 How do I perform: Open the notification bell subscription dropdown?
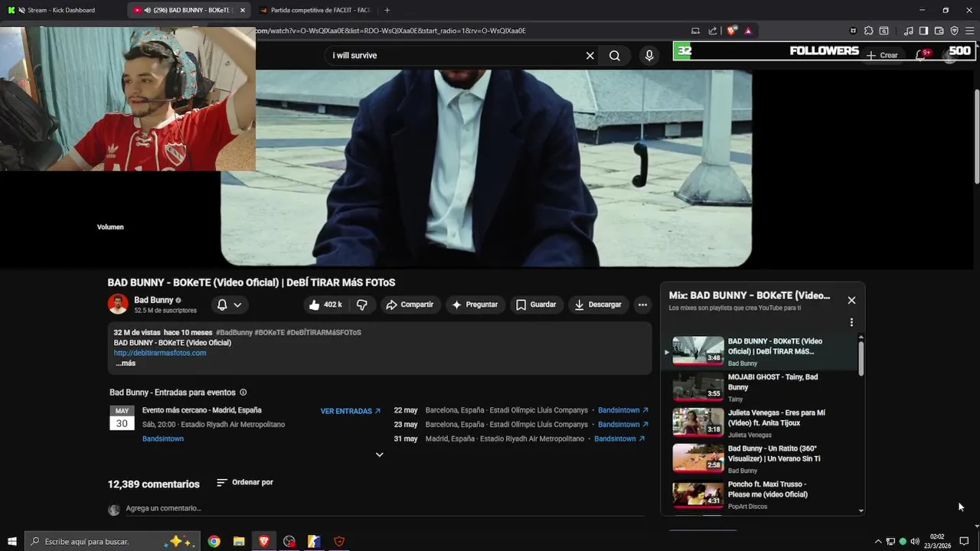229,305
